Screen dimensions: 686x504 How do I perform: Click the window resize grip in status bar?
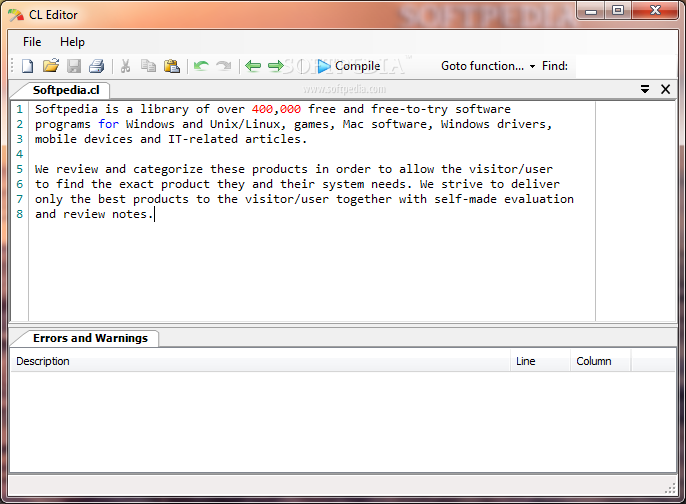click(670, 489)
